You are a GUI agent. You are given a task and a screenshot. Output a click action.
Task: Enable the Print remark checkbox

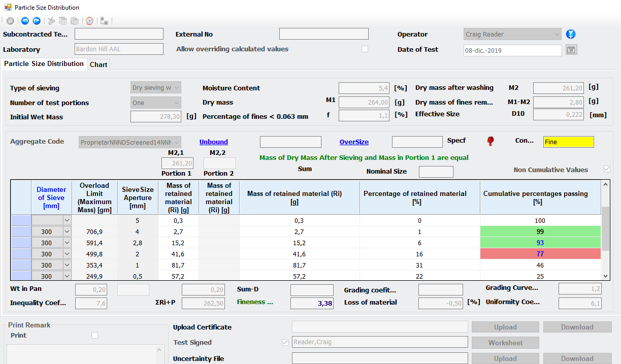tap(94, 335)
